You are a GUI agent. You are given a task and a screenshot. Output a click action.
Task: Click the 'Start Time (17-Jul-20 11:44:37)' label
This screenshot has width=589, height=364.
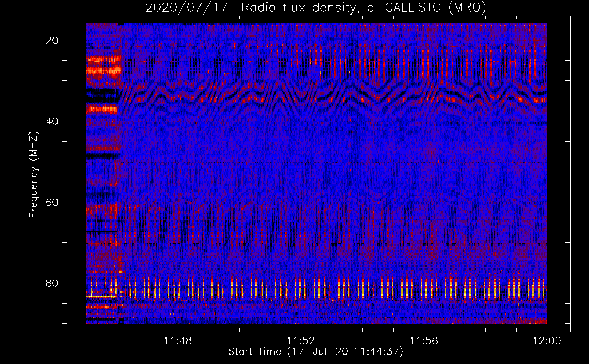coord(316,352)
